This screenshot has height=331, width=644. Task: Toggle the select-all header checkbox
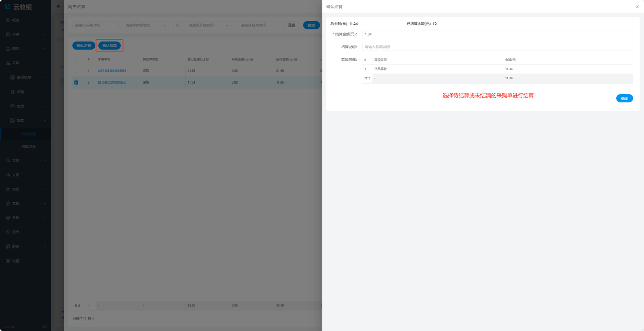[76, 59]
